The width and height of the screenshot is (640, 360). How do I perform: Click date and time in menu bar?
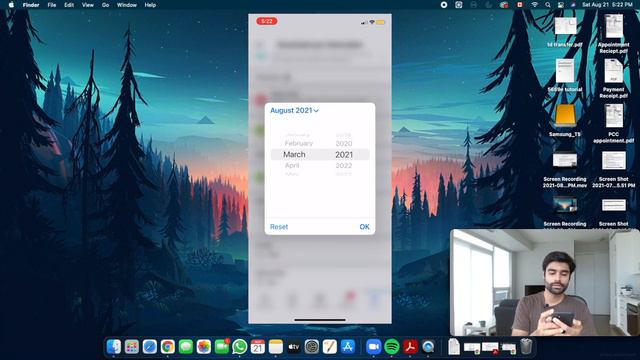[x=607, y=5]
